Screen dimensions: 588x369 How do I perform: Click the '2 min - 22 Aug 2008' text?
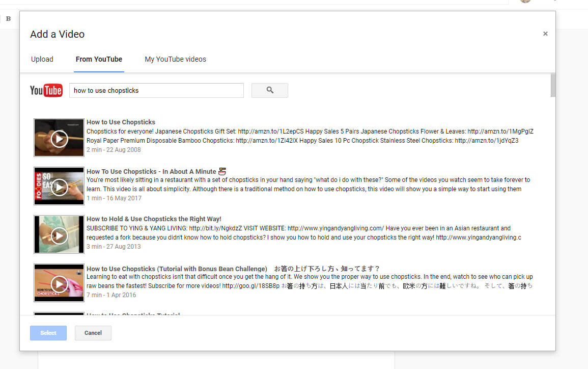click(114, 150)
